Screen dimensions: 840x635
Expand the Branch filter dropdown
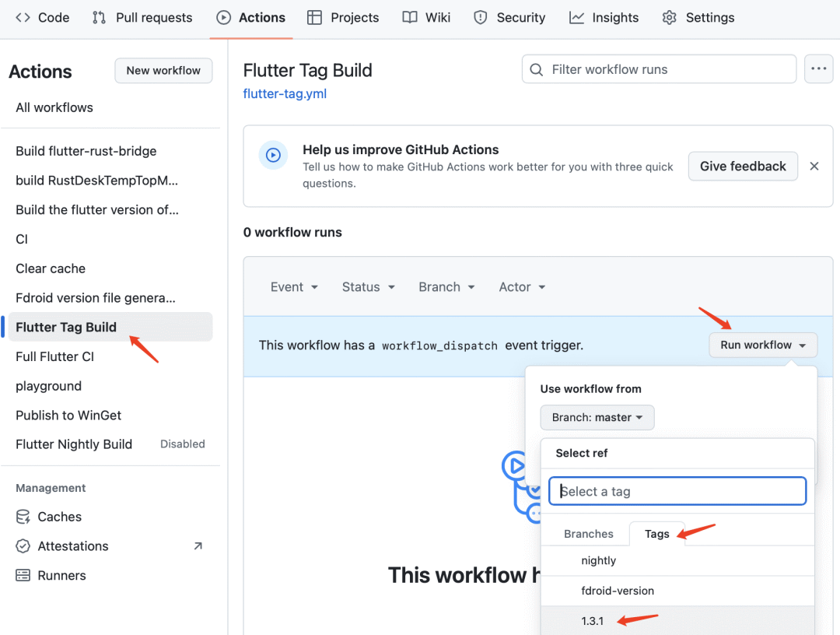(x=446, y=287)
